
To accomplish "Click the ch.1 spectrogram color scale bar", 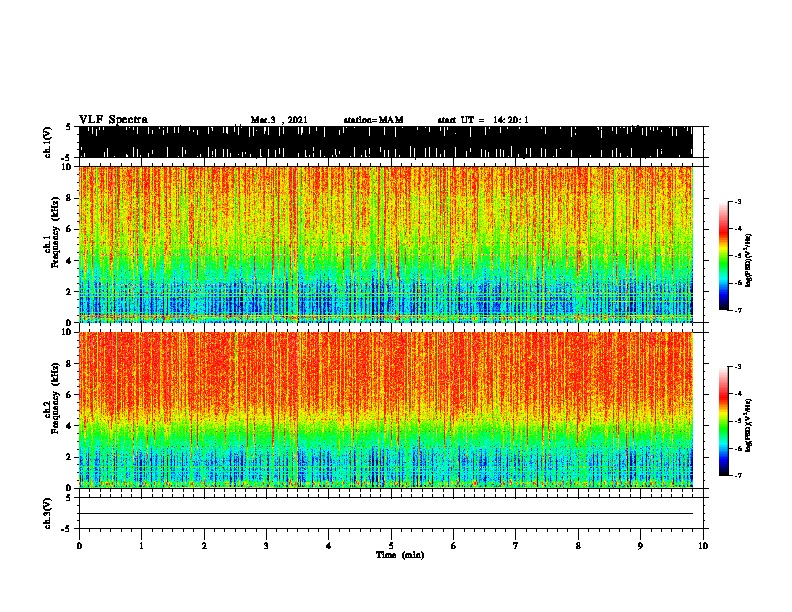I will tap(724, 256).
